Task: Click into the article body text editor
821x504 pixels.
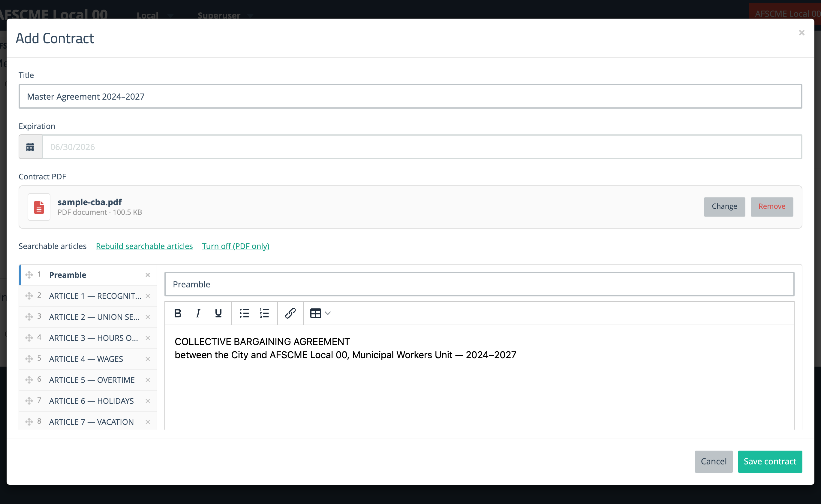Action: click(479, 377)
